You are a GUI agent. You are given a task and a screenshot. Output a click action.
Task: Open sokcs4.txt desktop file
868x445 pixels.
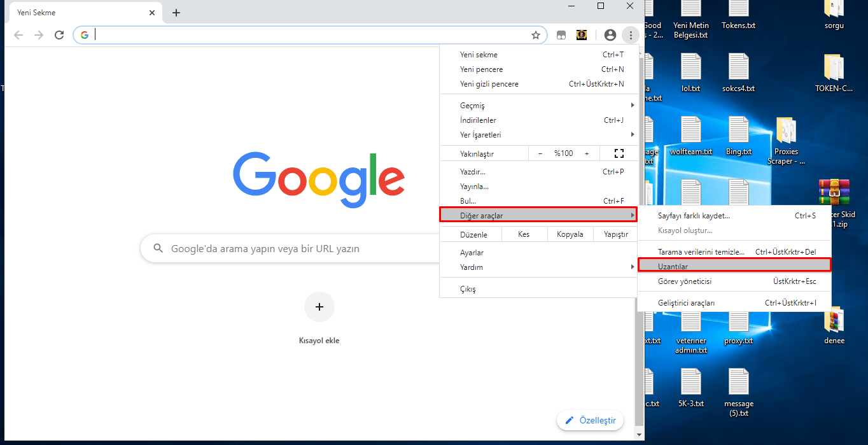(739, 72)
